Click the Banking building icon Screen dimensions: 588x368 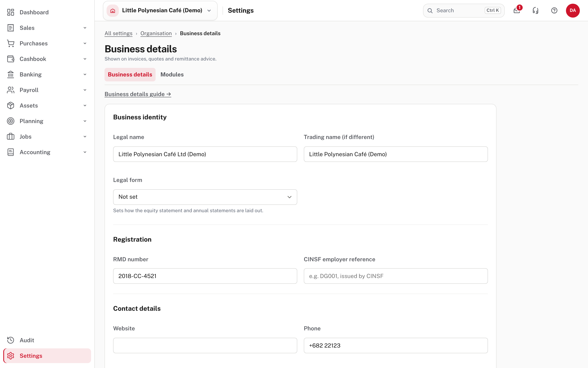click(10, 74)
